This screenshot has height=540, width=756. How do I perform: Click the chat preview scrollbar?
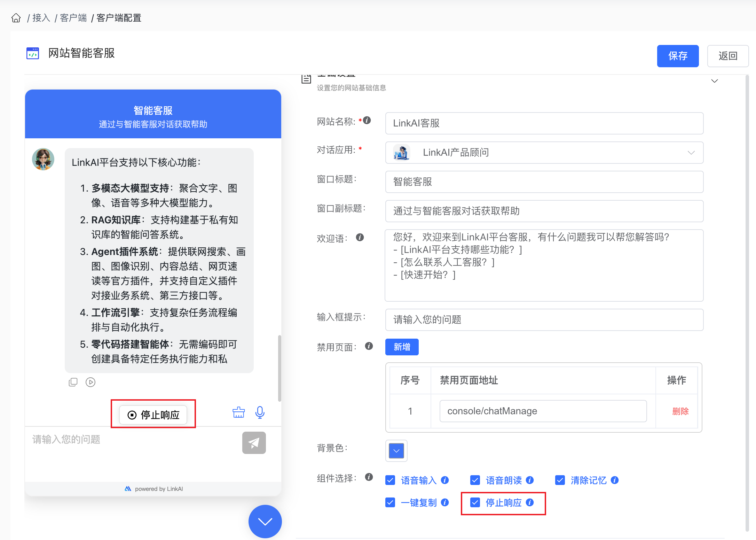click(279, 368)
